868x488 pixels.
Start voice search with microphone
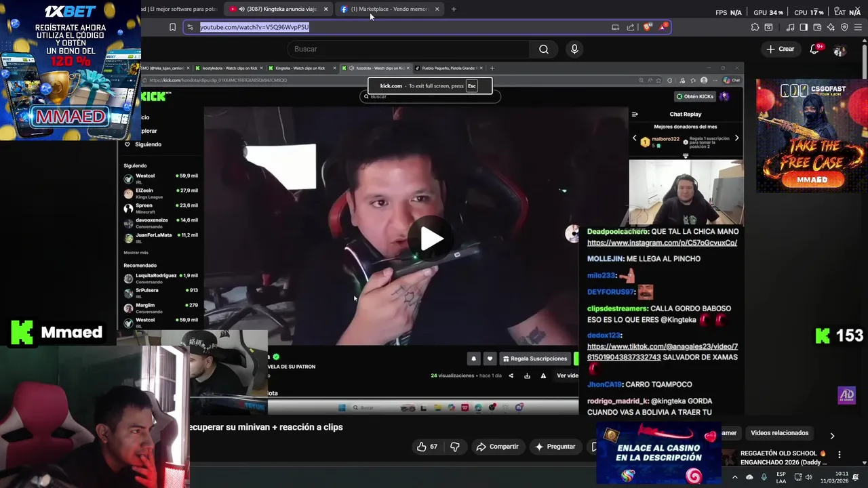[x=574, y=49]
